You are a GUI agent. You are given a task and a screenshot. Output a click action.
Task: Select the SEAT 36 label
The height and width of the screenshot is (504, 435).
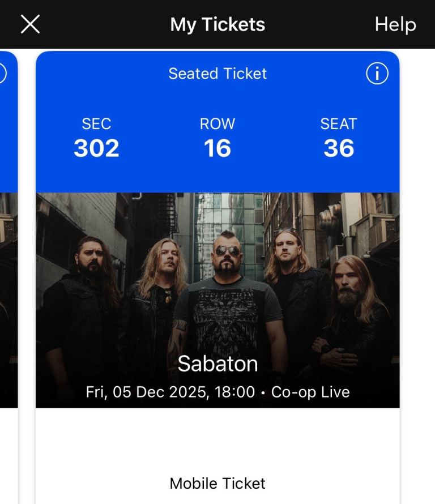339,137
